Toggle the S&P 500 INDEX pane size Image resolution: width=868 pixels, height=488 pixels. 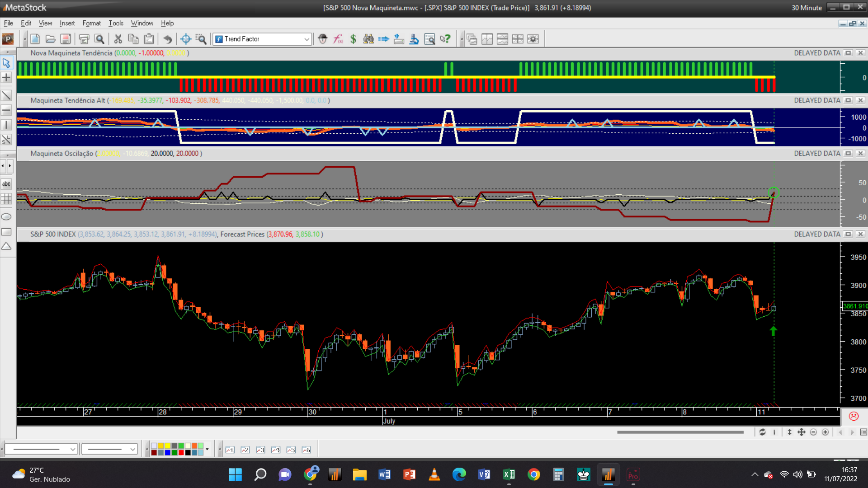pos(848,234)
